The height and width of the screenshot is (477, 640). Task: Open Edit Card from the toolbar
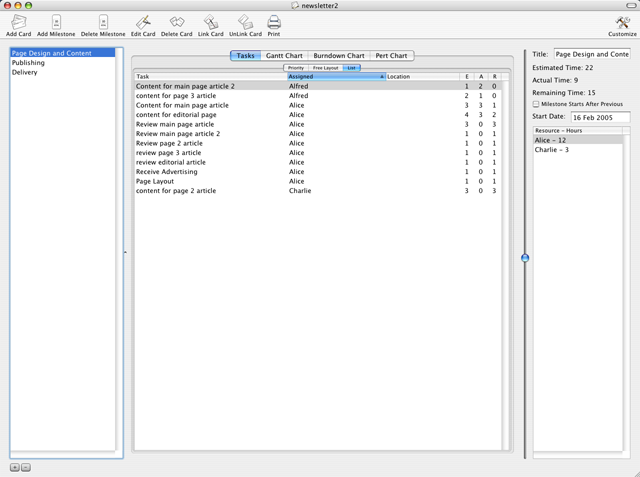pos(143,22)
